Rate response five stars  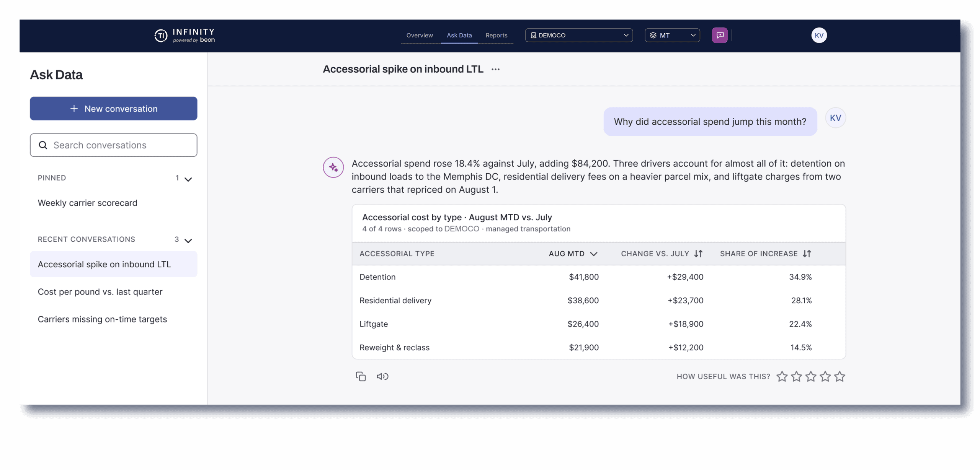tap(839, 376)
